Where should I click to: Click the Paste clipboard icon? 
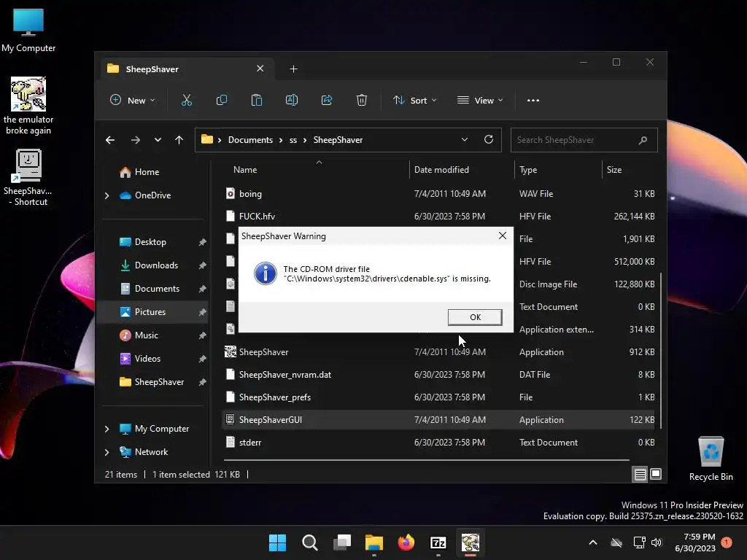point(257,101)
